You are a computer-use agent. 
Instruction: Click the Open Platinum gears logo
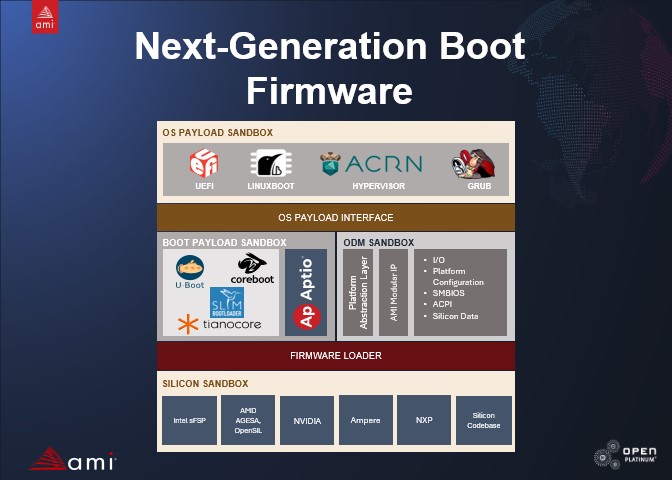(x=625, y=455)
